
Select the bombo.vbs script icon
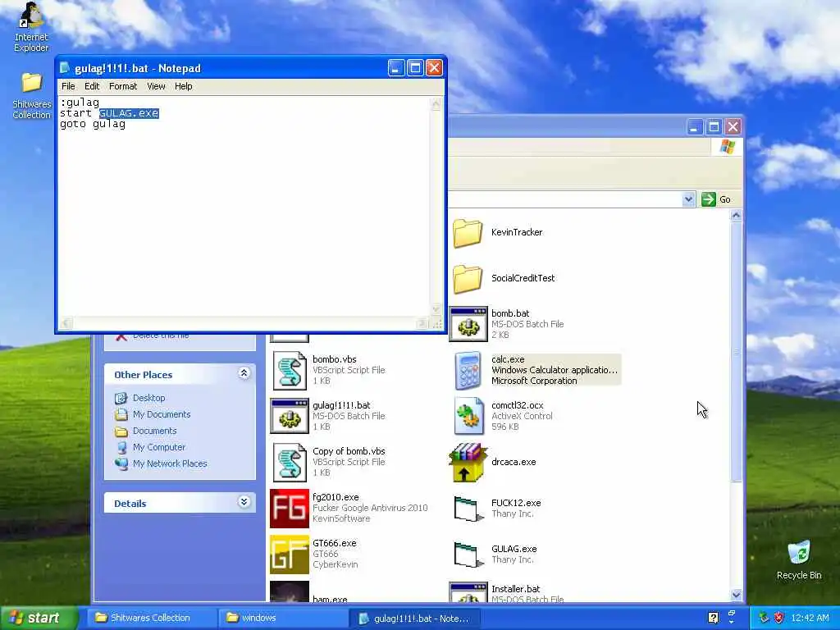[290, 370]
